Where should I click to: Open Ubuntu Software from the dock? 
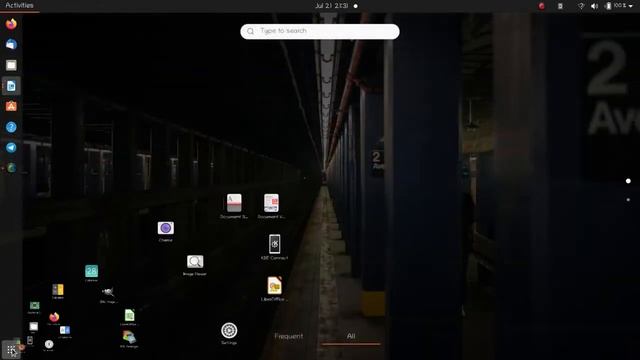11,106
